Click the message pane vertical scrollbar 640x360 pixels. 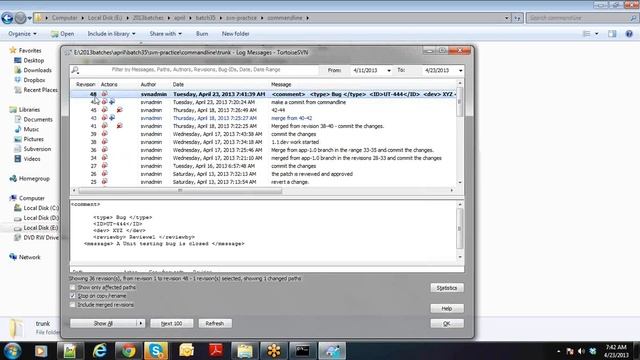tap(460, 229)
